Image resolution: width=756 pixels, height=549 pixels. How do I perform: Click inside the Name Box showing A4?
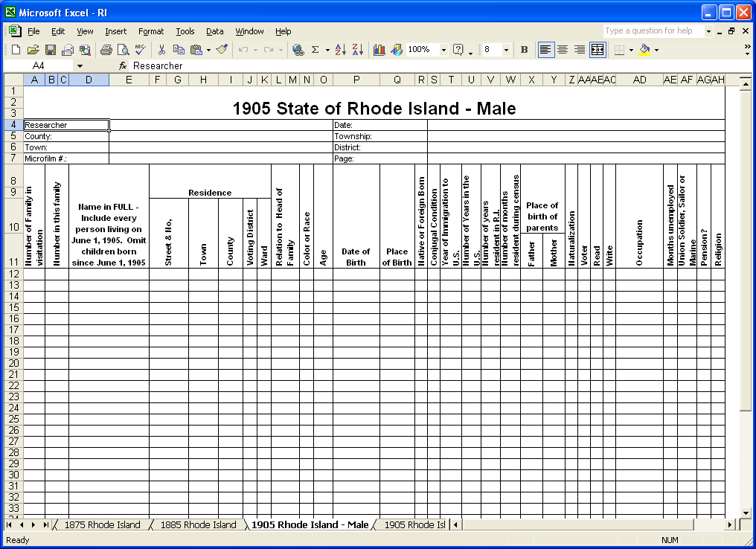[x=39, y=65]
